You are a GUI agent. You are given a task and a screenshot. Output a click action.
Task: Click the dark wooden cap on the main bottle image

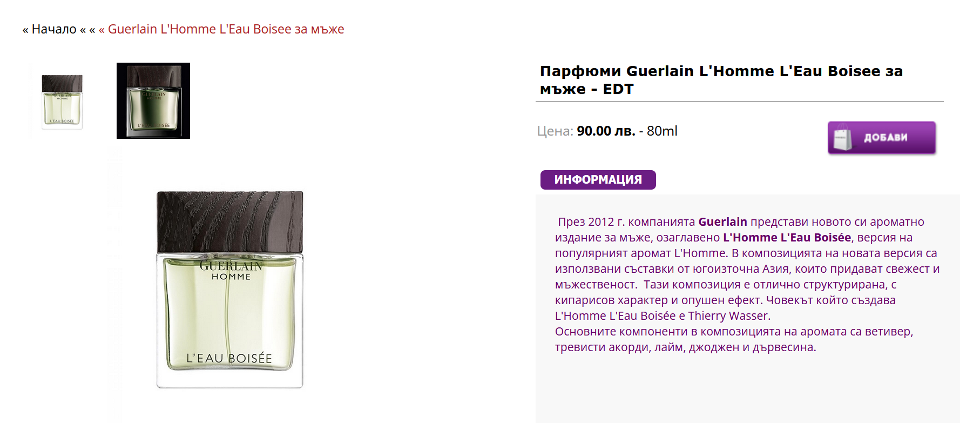(230, 221)
